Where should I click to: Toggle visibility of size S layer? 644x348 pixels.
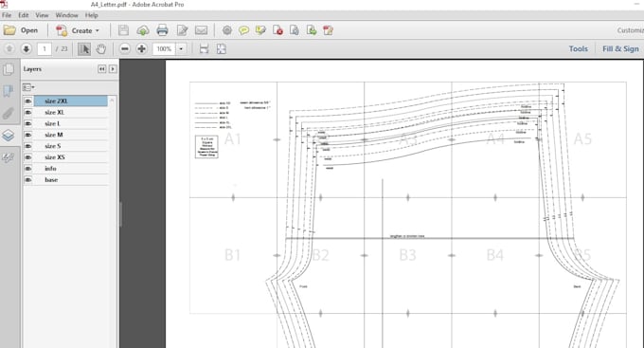(x=27, y=146)
